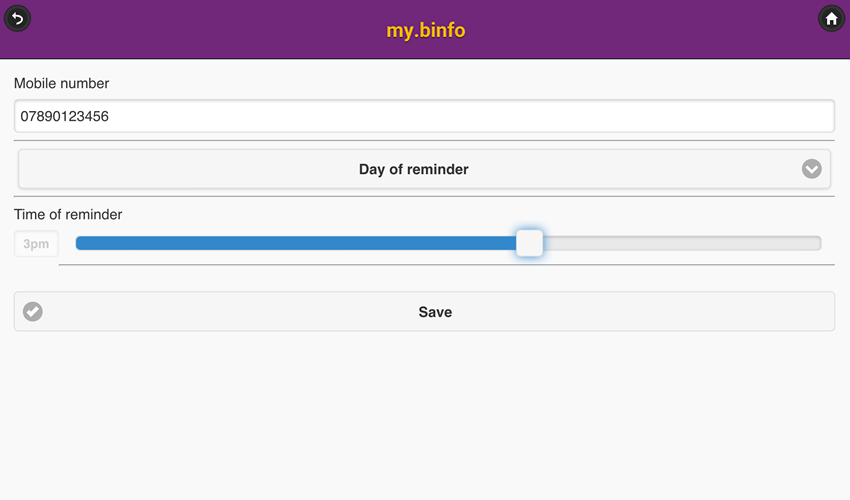Screen dimensions: 850x500
Task: Click the blank page area below Save
Action: (424, 420)
